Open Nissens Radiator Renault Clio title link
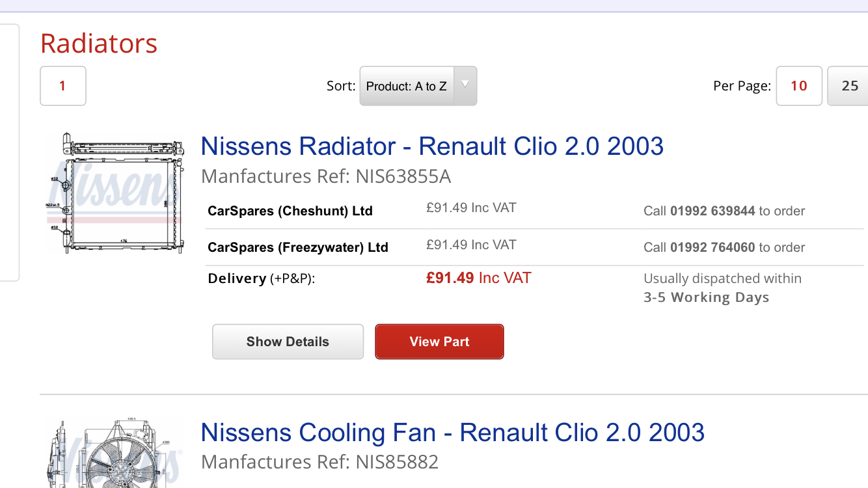 coord(432,146)
